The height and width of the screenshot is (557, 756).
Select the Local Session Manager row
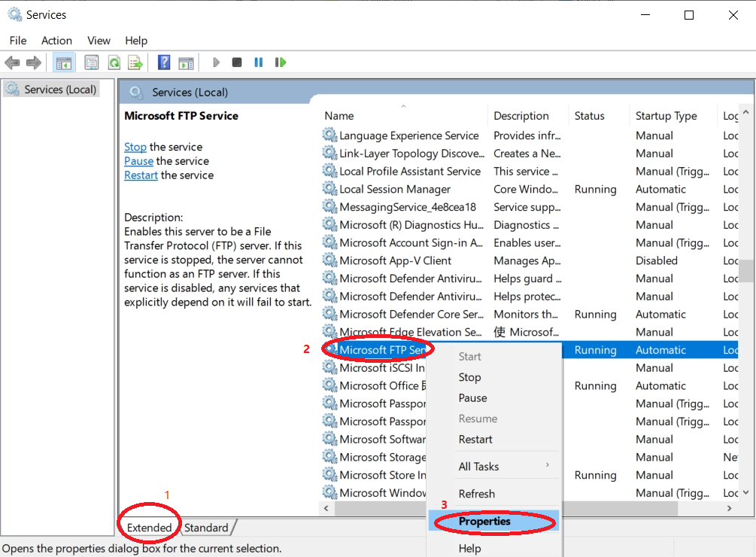[x=530, y=189]
